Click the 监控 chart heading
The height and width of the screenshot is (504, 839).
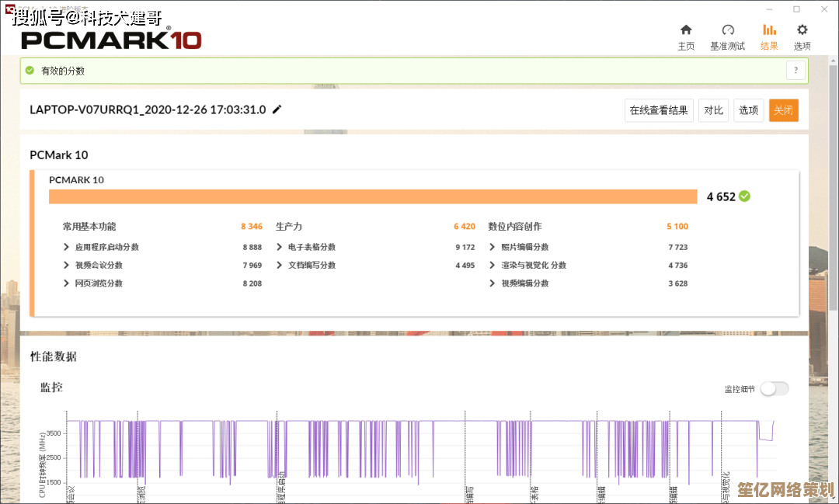pos(51,388)
